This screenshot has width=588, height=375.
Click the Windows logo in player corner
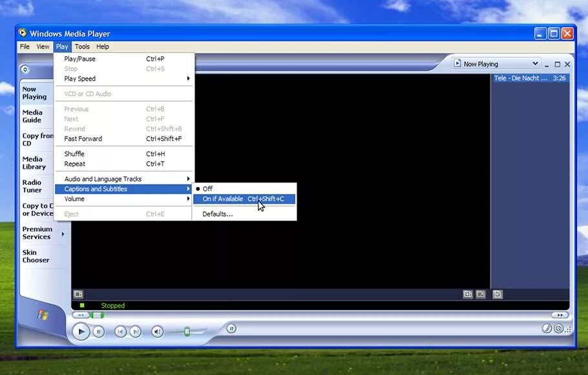click(x=43, y=315)
